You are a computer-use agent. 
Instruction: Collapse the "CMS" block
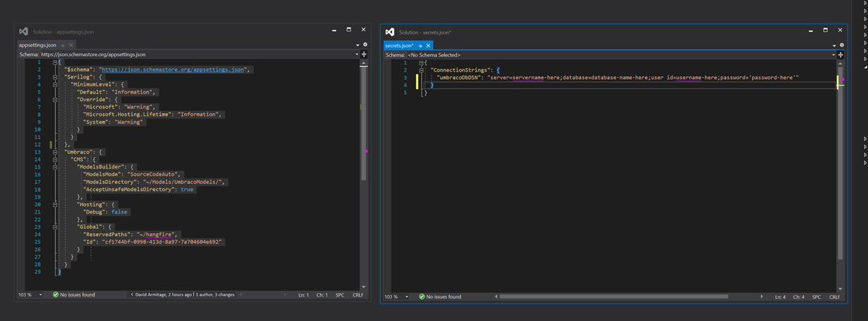[55, 160]
